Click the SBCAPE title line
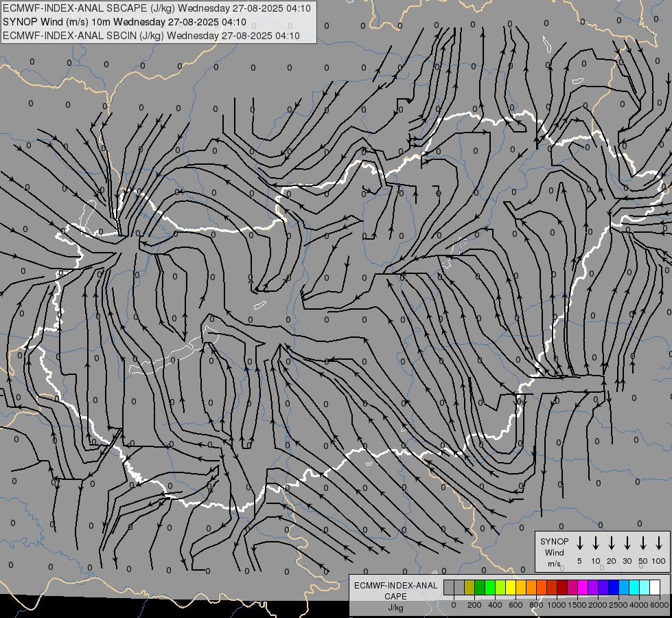Viewport: 672px width, 618px height. point(157,8)
